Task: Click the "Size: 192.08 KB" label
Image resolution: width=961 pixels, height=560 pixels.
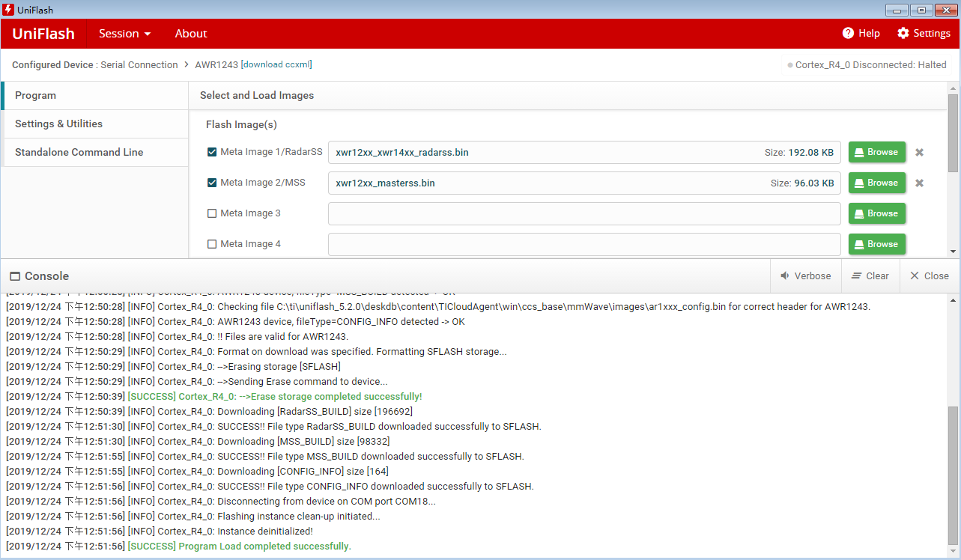Action: 799,152
